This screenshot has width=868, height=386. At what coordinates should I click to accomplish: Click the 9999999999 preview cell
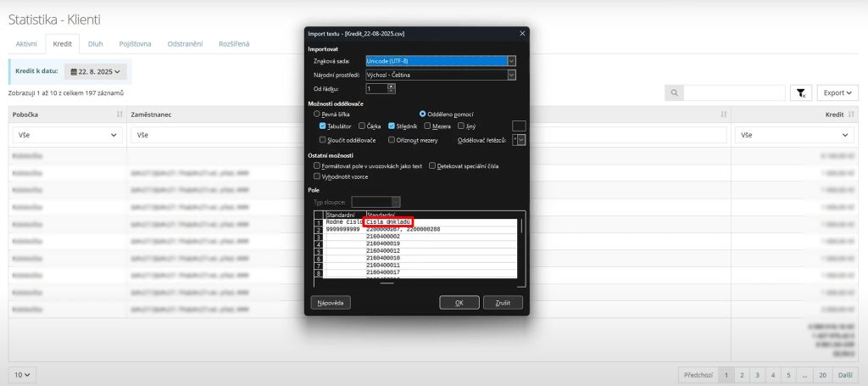coord(344,229)
